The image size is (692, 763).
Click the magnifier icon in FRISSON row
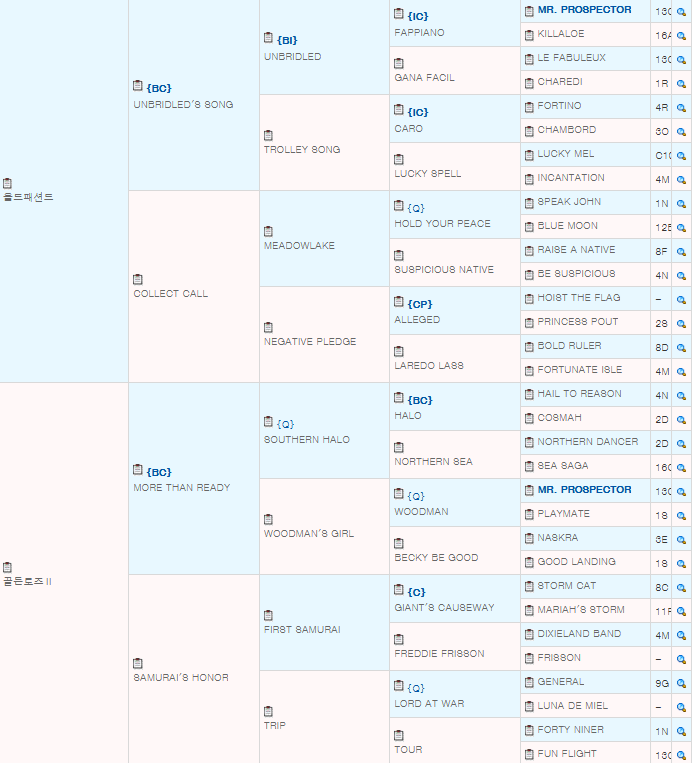681,660
